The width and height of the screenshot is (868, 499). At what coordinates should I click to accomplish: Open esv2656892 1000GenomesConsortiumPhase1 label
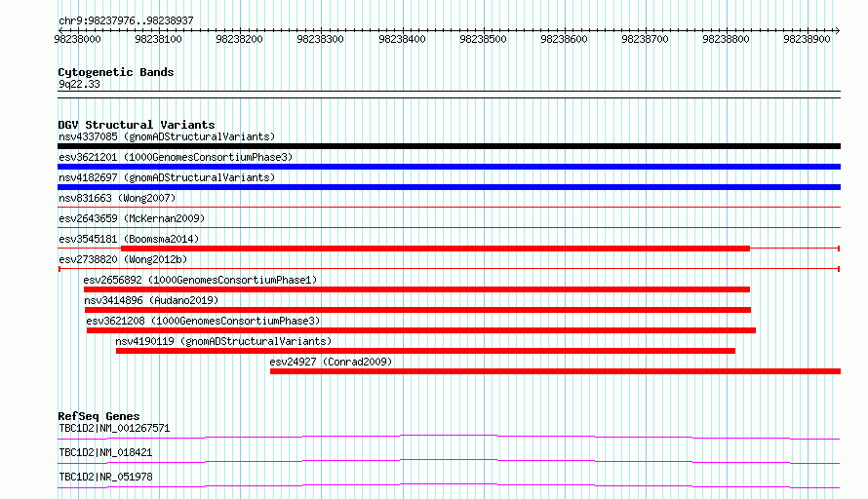(x=200, y=280)
